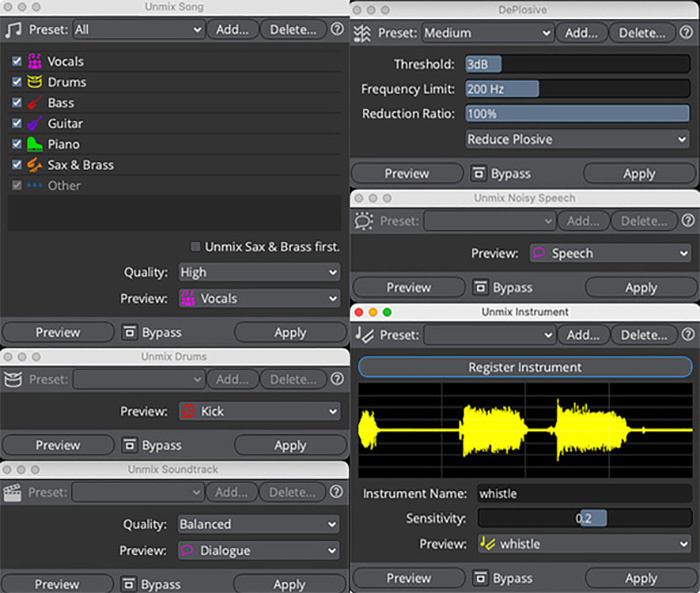This screenshot has width=700, height=593.
Task: Toggle the Other checkbox
Action: pyautogui.click(x=17, y=185)
